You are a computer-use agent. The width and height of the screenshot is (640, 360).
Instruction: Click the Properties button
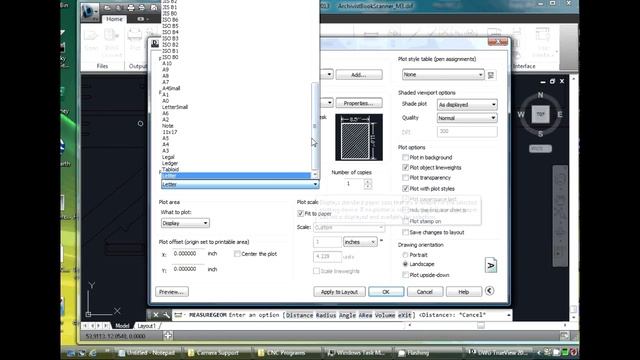click(x=359, y=103)
